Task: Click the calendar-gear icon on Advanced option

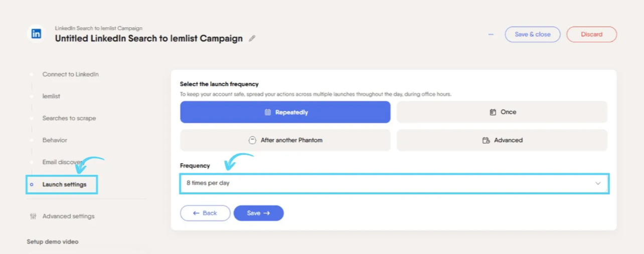Action: [x=486, y=140]
